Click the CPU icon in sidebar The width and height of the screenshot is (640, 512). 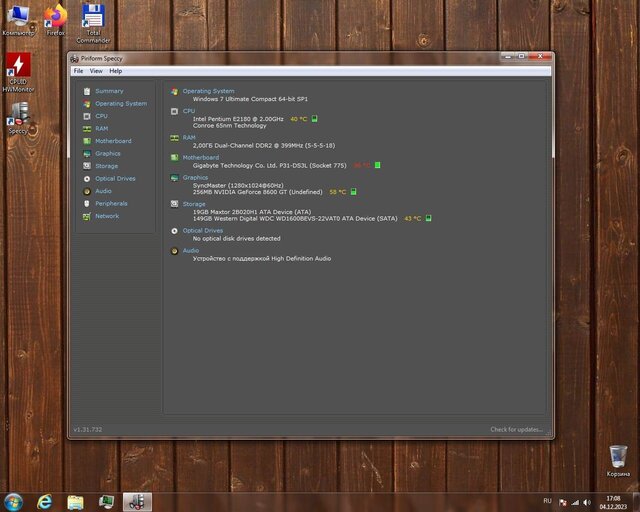tap(87, 116)
